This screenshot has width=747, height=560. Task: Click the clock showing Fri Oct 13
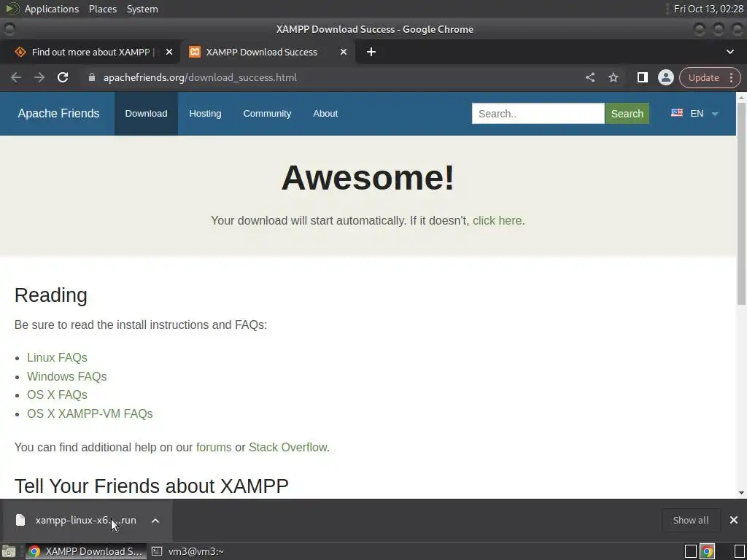point(708,9)
